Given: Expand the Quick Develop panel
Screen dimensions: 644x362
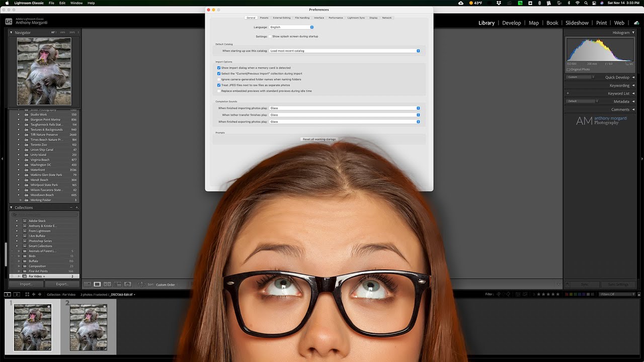Looking at the screenshot, I should coord(633,77).
